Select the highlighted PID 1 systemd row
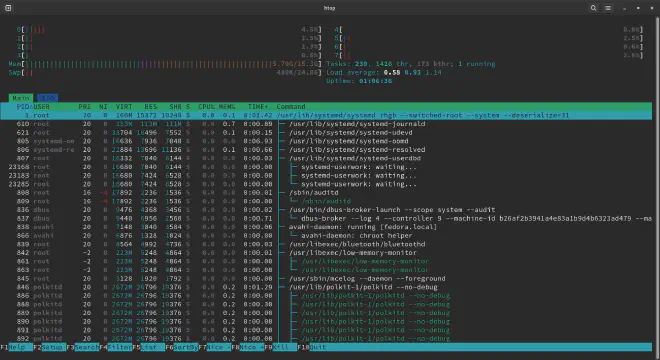The height and width of the screenshot is (360, 660). click(x=326, y=115)
